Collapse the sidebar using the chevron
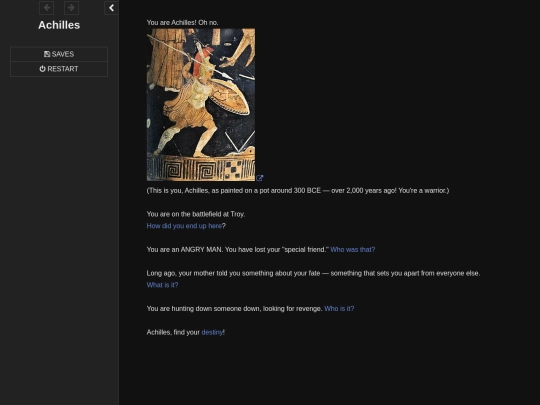Image resolution: width=540 pixels, height=405 pixels. (111, 8)
